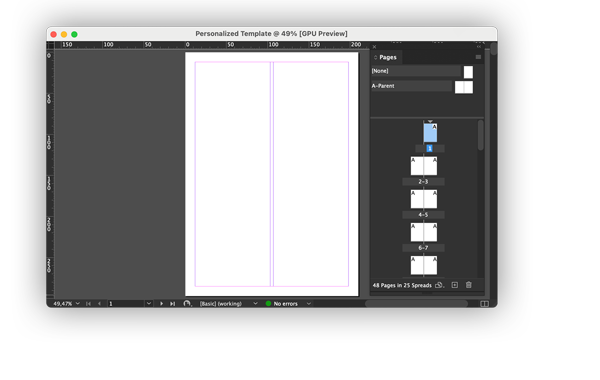Open the preflight profile menu icon
This screenshot has height=380, width=600.
187,303
